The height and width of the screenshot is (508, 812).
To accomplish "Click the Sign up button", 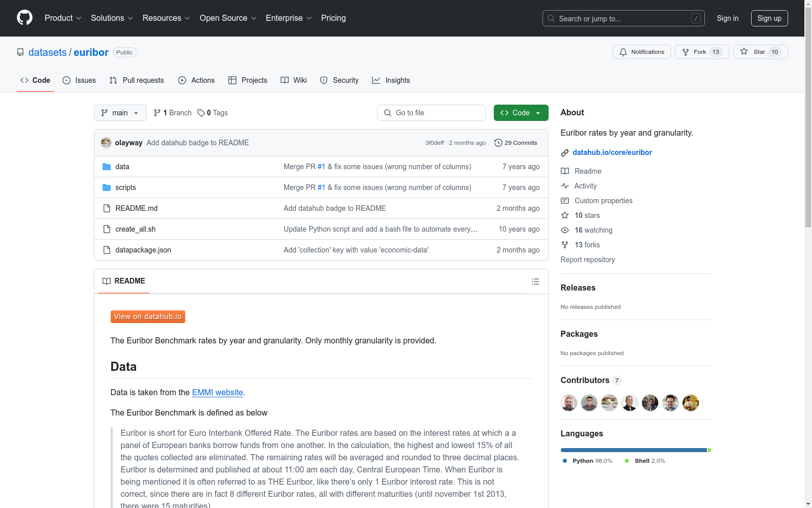I will [769, 18].
